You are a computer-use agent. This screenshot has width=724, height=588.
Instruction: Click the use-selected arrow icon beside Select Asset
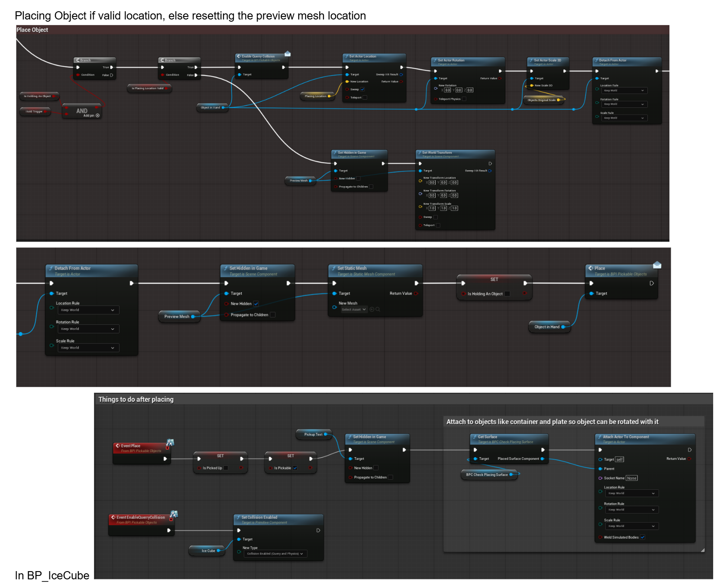pos(372,309)
